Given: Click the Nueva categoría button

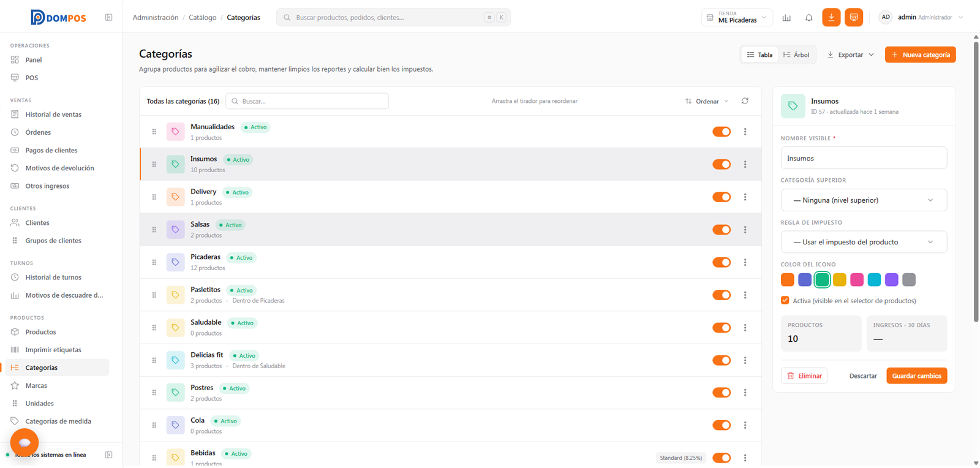Looking at the screenshot, I should tap(920, 55).
